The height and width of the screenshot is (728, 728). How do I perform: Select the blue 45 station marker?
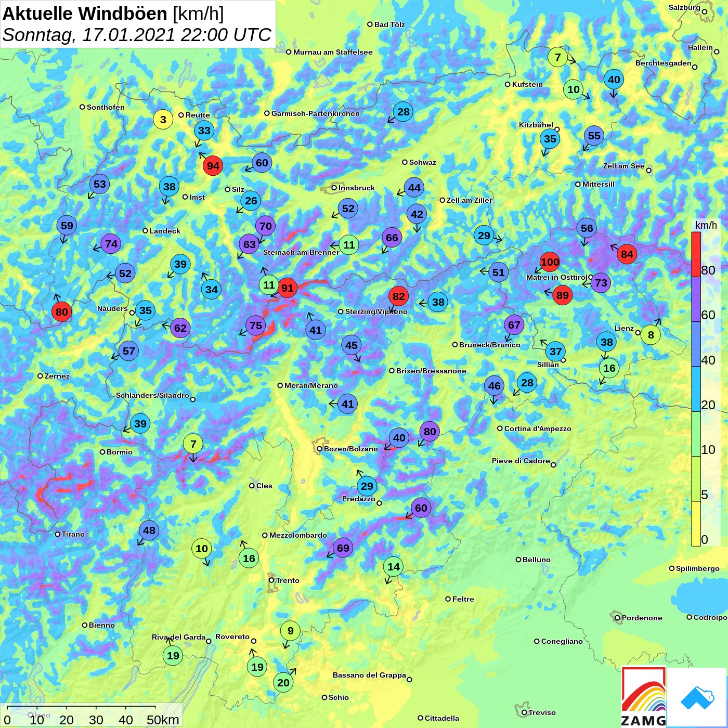click(x=352, y=345)
